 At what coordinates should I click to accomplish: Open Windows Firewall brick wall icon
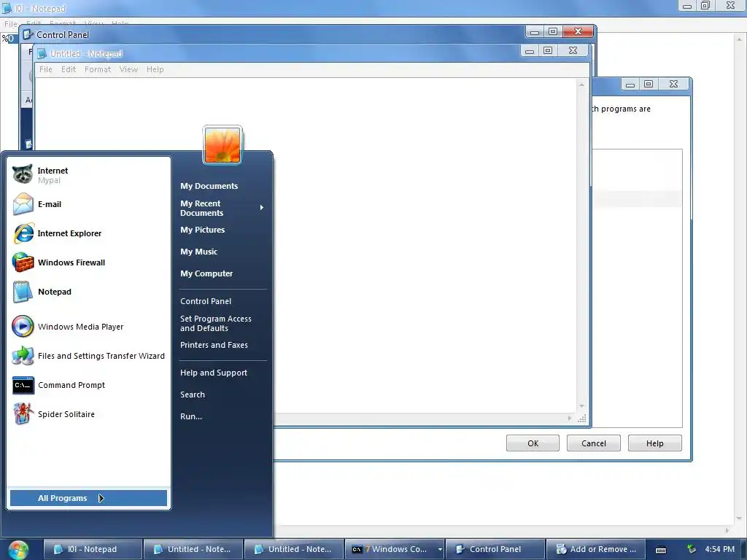click(23, 262)
